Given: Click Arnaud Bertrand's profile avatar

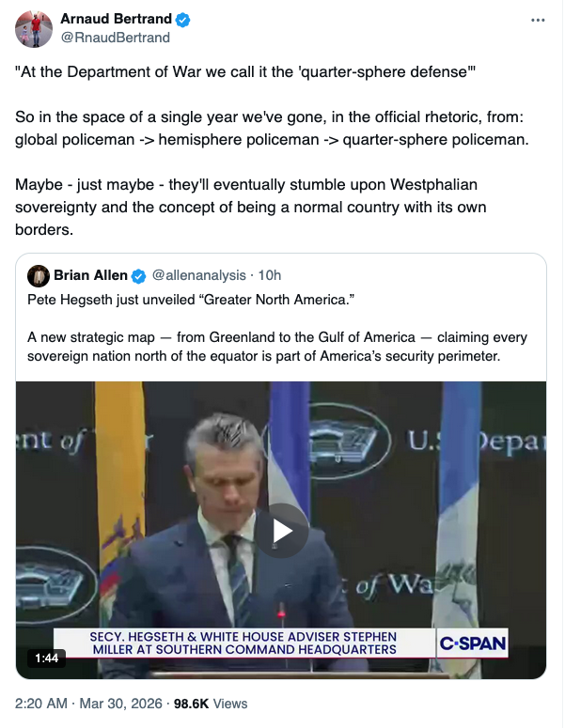Looking at the screenshot, I should pos(34,29).
